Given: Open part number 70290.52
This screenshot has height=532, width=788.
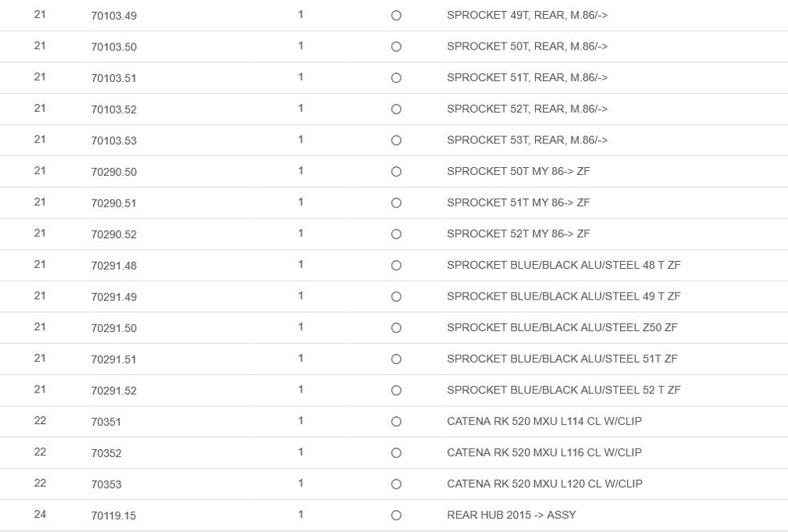Looking at the screenshot, I should (x=113, y=234).
